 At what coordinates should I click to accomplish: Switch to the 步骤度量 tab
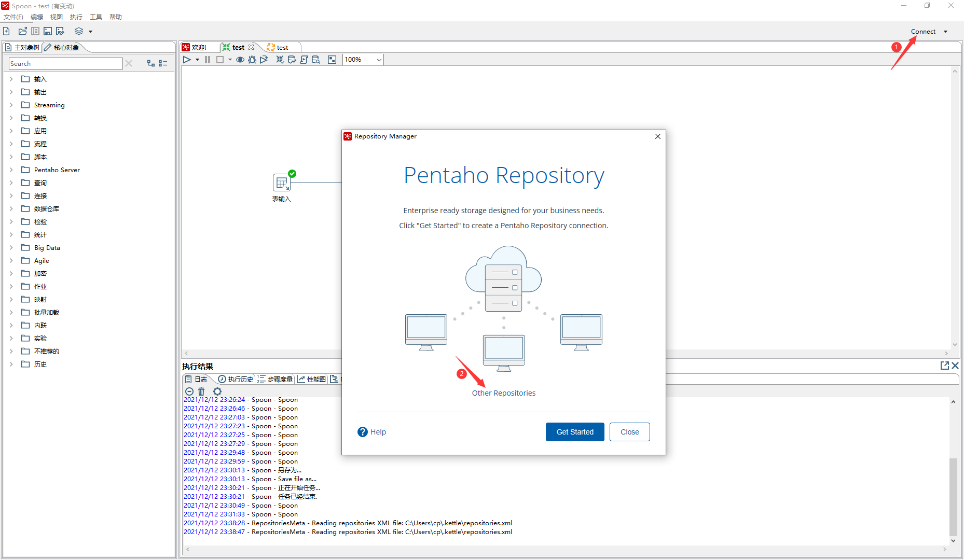coord(276,379)
